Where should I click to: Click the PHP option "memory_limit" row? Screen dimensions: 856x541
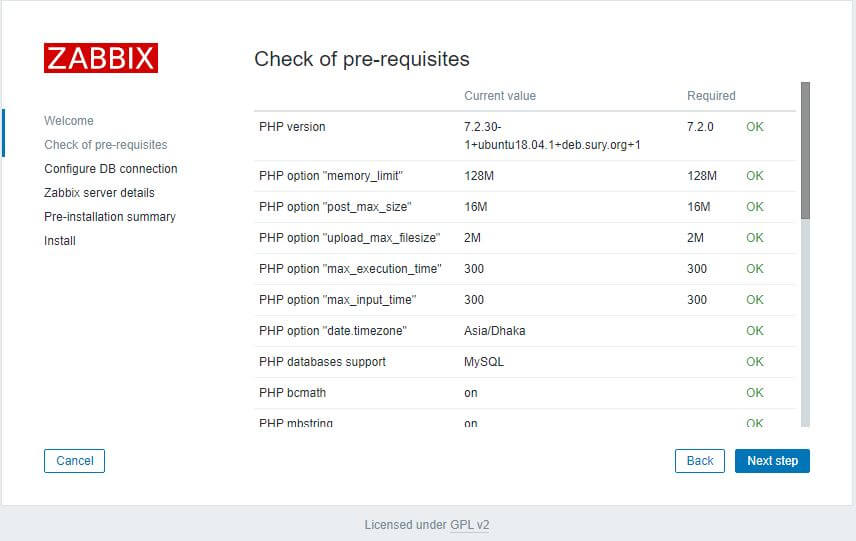[331, 176]
